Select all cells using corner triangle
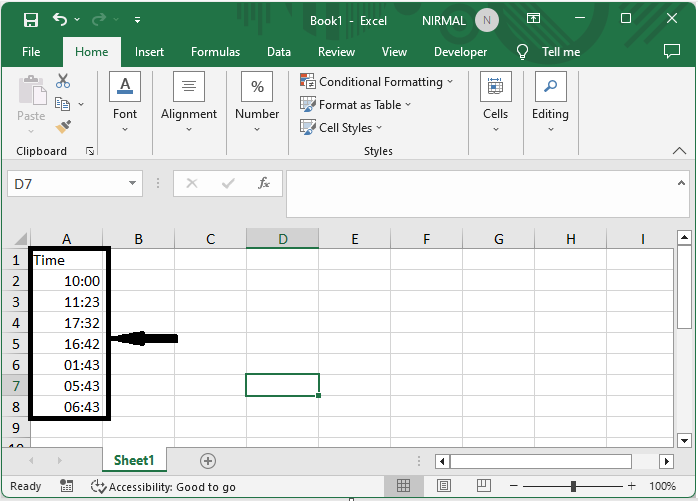698x501 pixels. (20, 239)
